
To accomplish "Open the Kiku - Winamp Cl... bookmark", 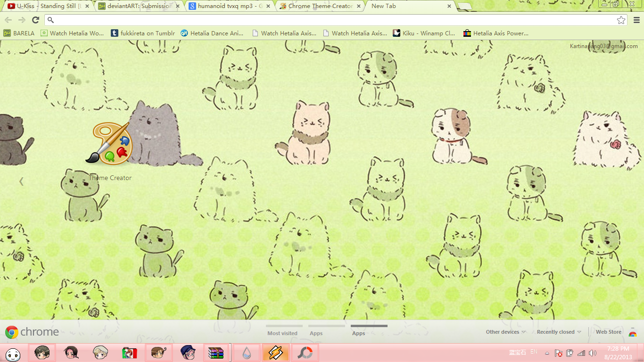I will coord(424,33).
